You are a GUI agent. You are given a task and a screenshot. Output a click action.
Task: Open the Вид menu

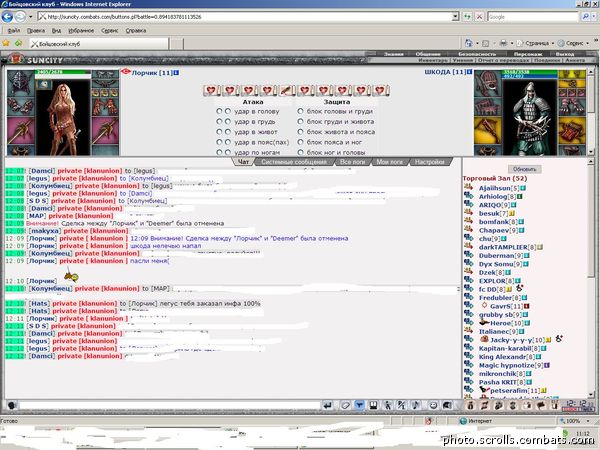tap(56, 31)
